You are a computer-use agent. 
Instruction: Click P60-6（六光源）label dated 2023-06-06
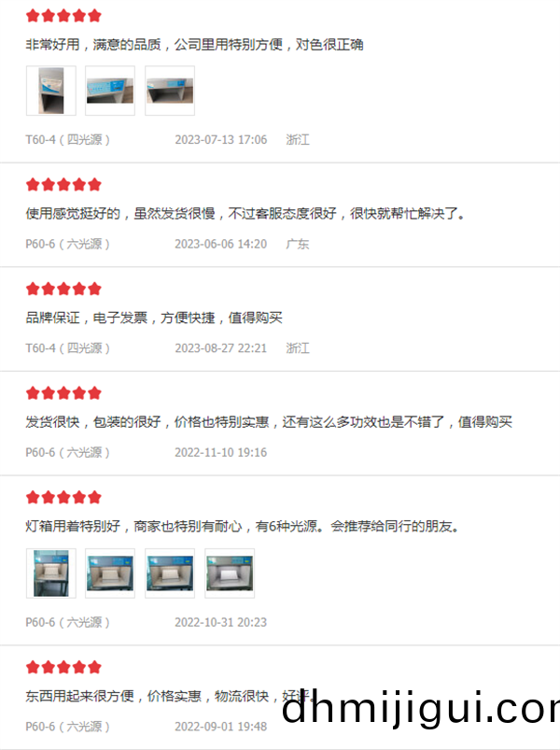click(67, 244)
